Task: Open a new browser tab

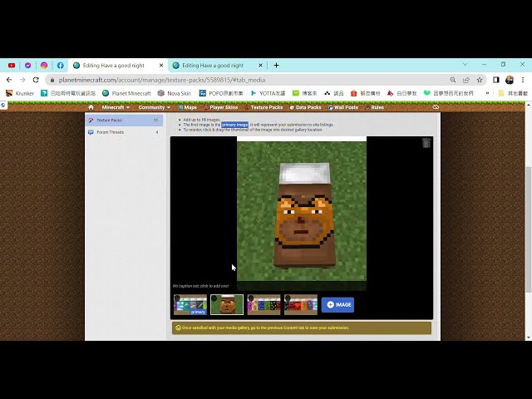Action: coord(276,65)
